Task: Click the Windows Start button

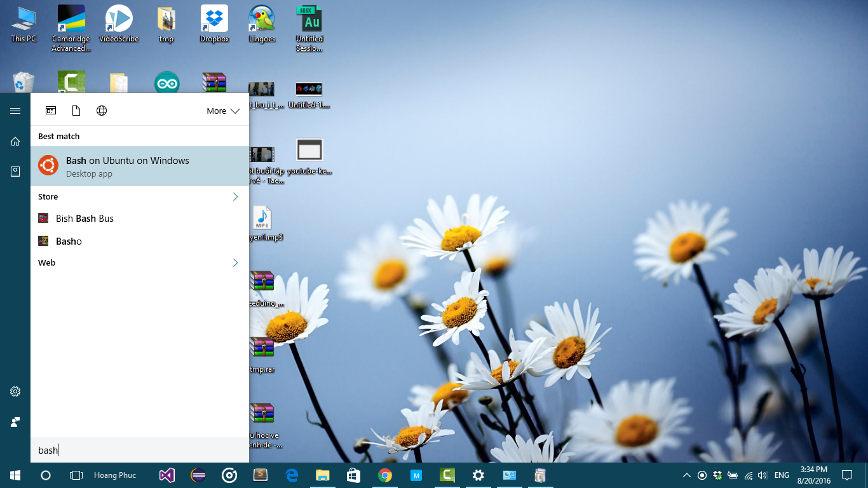Action: [15, 475]
